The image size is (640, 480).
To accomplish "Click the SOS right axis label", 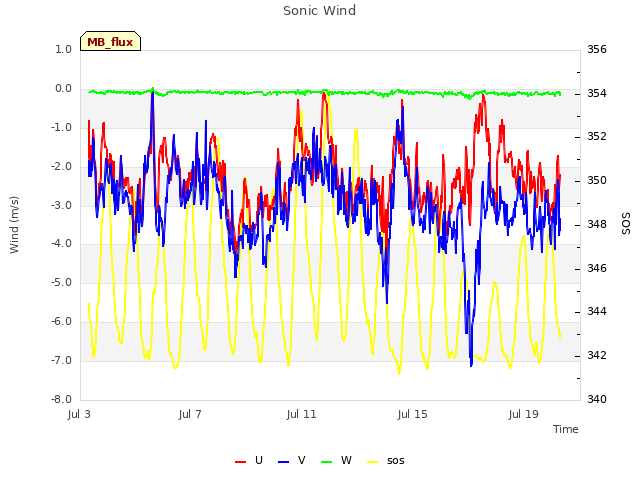I will [x=626, y=224].
